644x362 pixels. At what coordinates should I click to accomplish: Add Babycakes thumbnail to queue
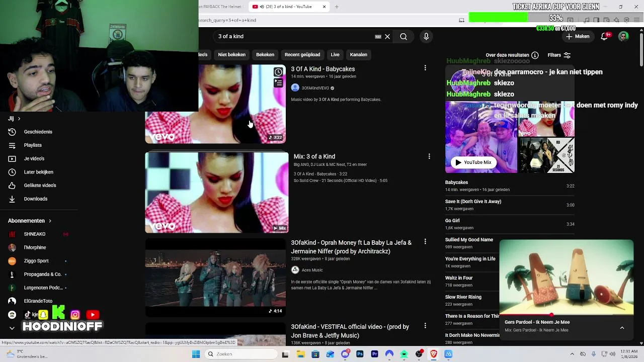[278, 82]
